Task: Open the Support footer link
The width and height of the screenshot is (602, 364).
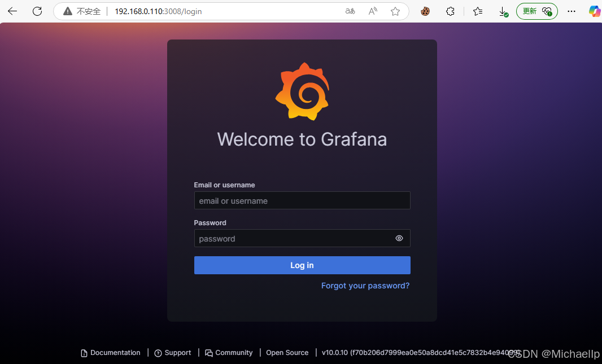Action: click(172, 353)
